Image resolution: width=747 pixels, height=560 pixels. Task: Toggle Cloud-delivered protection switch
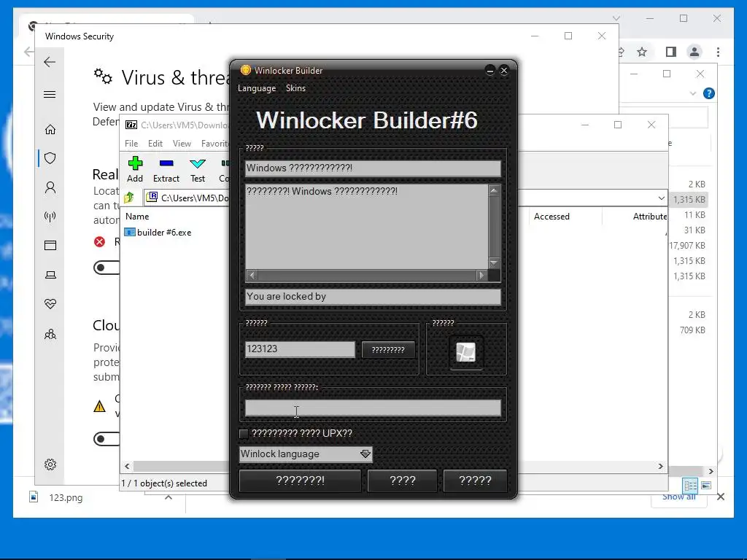click(107, 438)
